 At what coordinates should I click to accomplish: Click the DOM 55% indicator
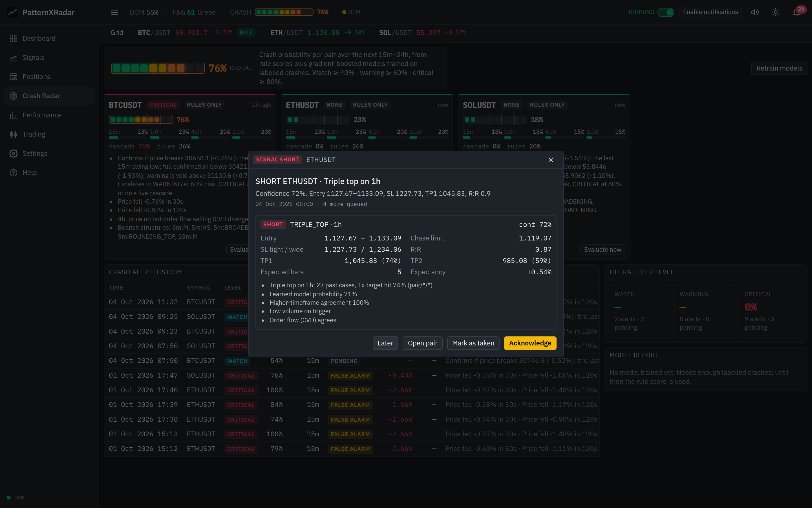(x=144, y=12)
